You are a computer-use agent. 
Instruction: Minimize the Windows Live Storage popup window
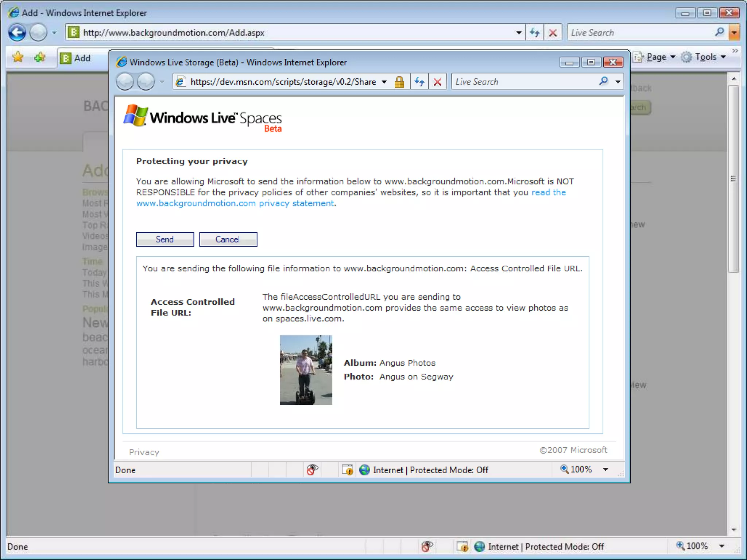(569, 62)
